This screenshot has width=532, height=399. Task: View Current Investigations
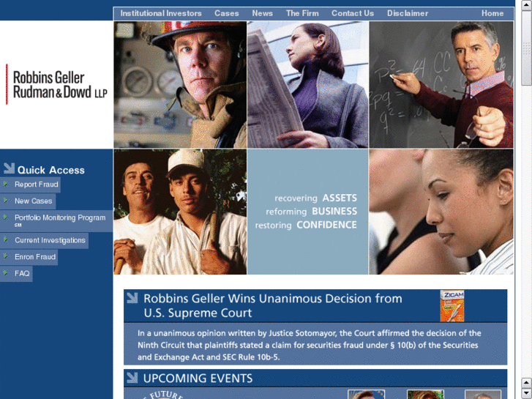pyautogui.click(x=50, y=240)
